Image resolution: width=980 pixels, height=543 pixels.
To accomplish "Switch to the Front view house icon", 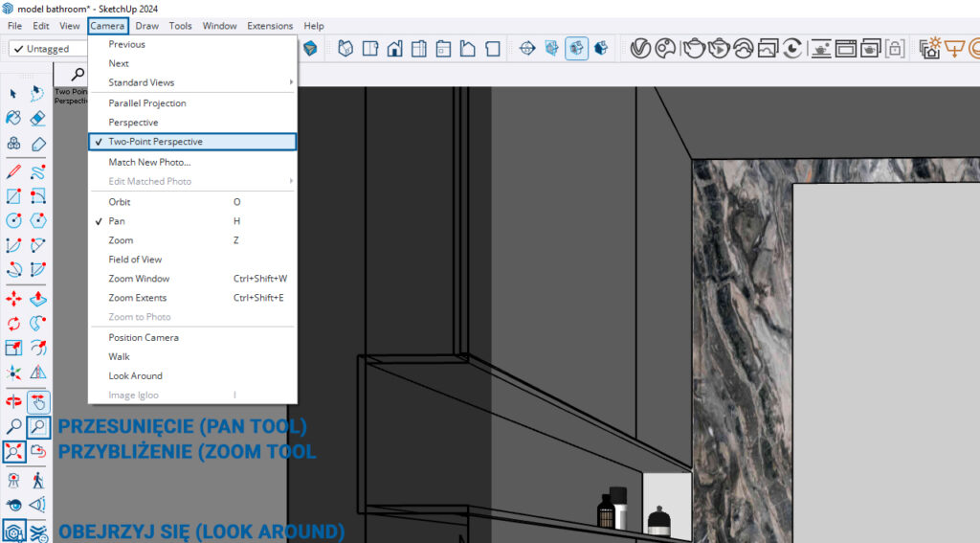I will click(x=394, y=48).
